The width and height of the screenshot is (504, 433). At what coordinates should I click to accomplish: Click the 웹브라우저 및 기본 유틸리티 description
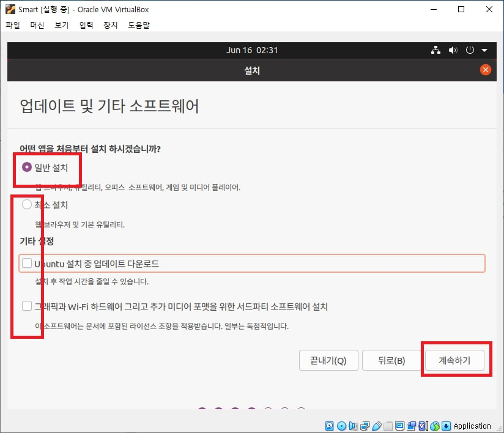click(80, 224)
